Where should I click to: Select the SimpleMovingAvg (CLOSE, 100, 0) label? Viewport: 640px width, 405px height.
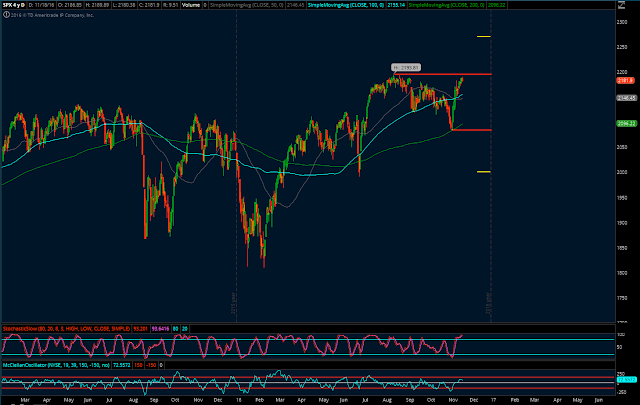click(x=346, y=5)
